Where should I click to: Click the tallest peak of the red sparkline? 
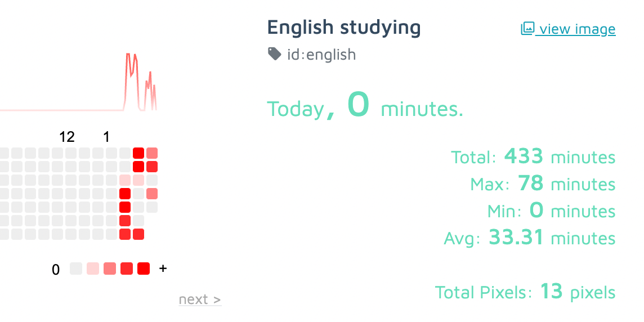[128, 54]
